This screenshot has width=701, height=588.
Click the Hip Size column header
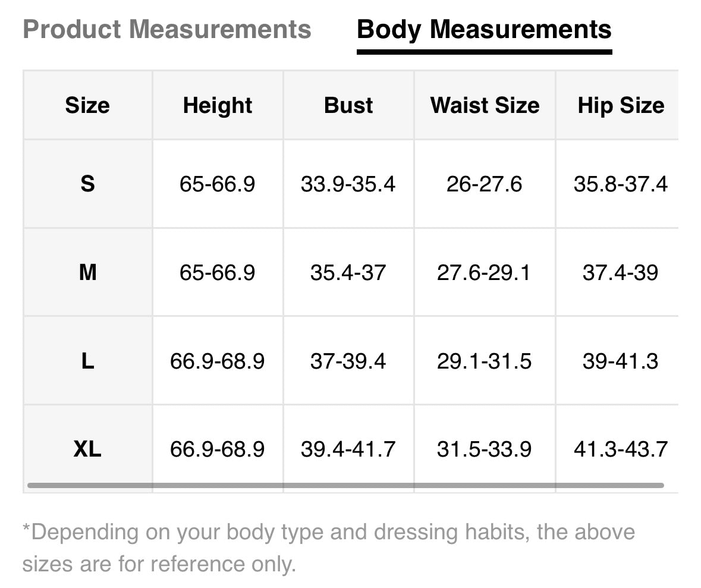pyautogui.click(x=621, y=105)
